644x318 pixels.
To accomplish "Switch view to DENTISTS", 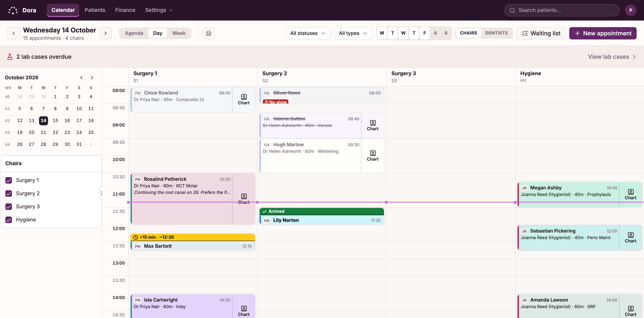I will click(x=496, y=33).
